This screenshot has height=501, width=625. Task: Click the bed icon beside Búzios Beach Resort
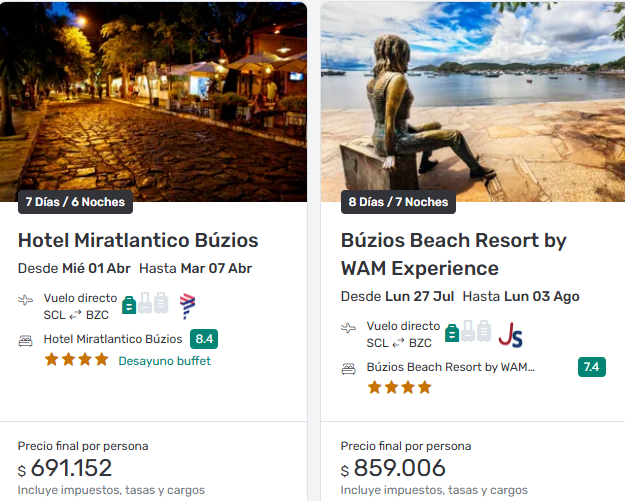(x=349, y=368)
